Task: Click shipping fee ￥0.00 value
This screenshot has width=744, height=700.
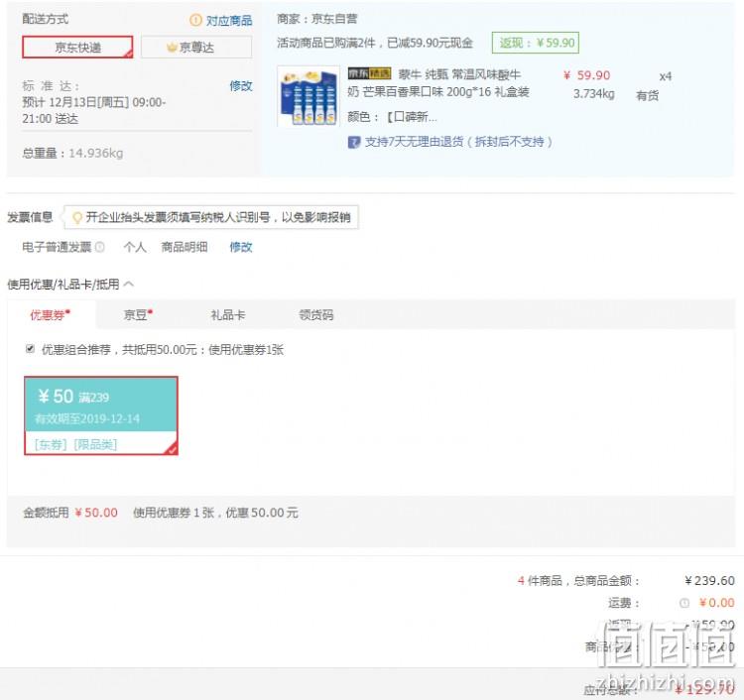Action: [717, 603]
